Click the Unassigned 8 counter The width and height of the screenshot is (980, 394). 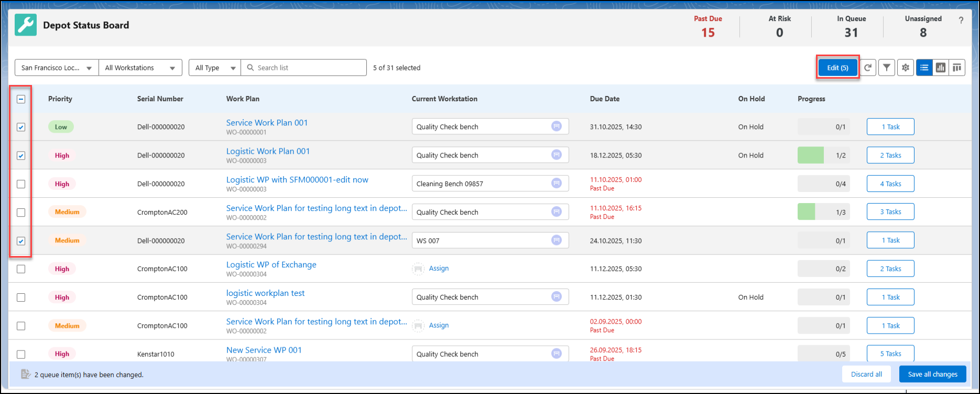tap(923, 26)
